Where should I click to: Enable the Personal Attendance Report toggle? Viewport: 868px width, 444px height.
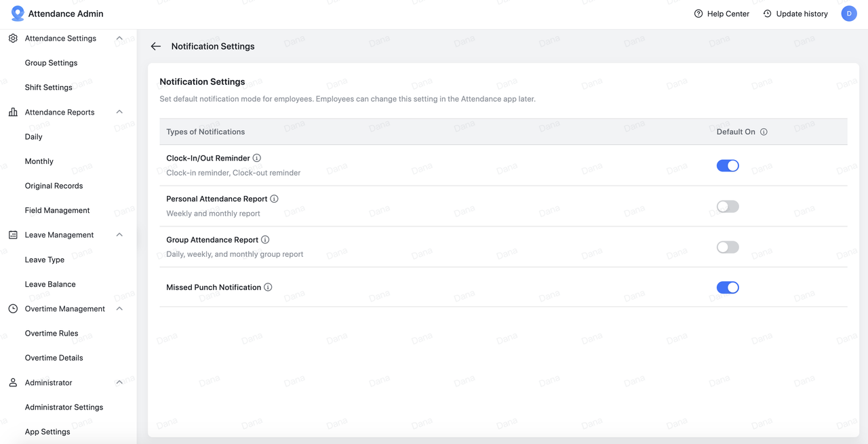point(728,206)
